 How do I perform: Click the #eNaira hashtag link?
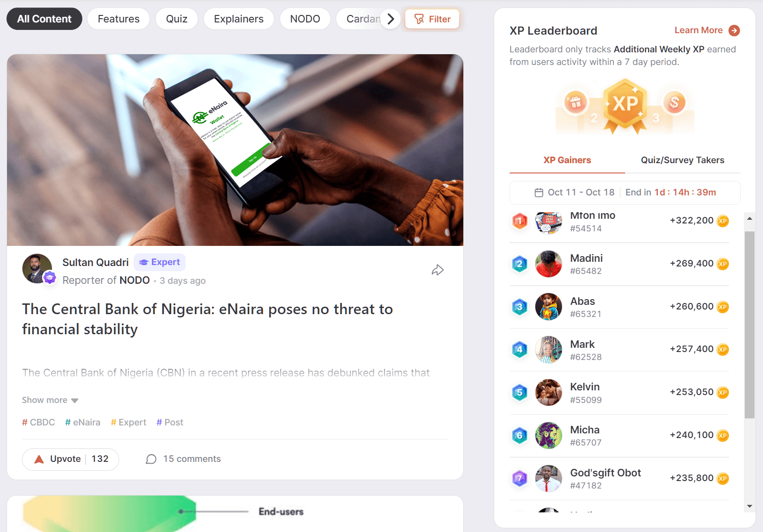[x=83, y=423]
